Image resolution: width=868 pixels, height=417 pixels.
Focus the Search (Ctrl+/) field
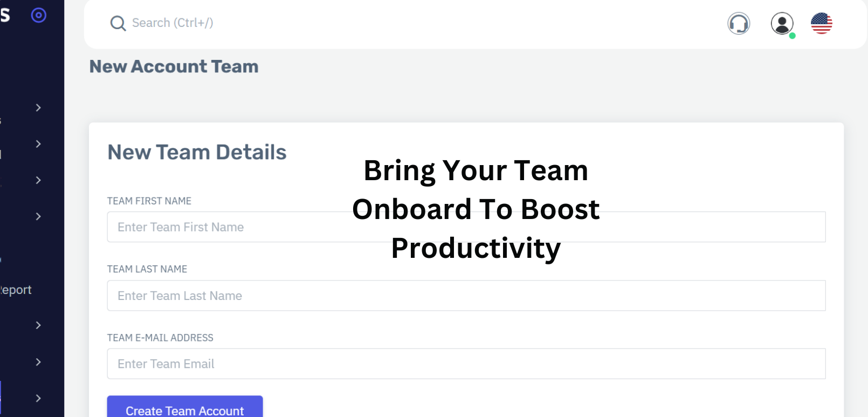(173, 23)
